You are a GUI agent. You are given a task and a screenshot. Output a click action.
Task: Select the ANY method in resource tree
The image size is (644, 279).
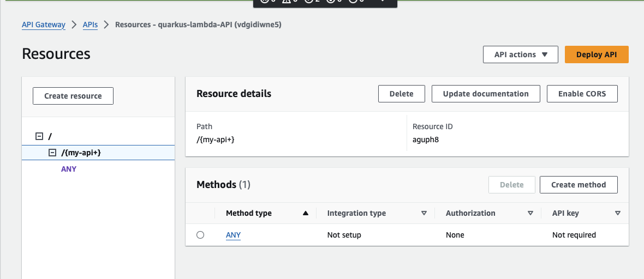point(69,169)
